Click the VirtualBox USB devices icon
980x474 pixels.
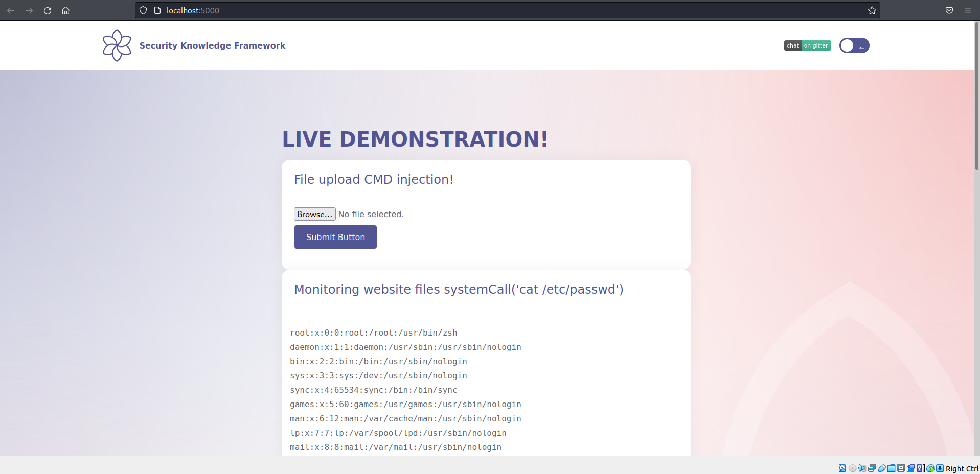tap(881, 468)
